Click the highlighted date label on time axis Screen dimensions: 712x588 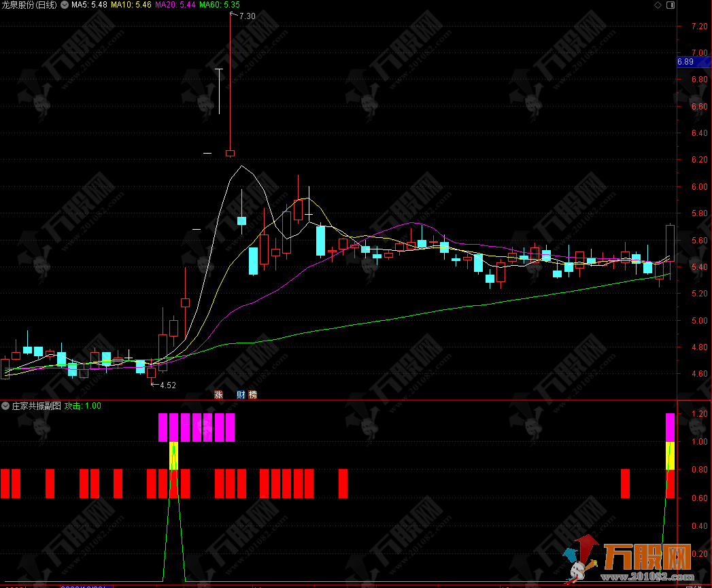[x=86, y=586]
